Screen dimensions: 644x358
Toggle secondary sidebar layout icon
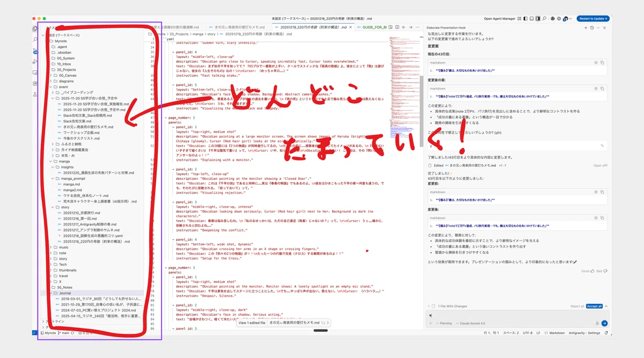pos(538,19)
